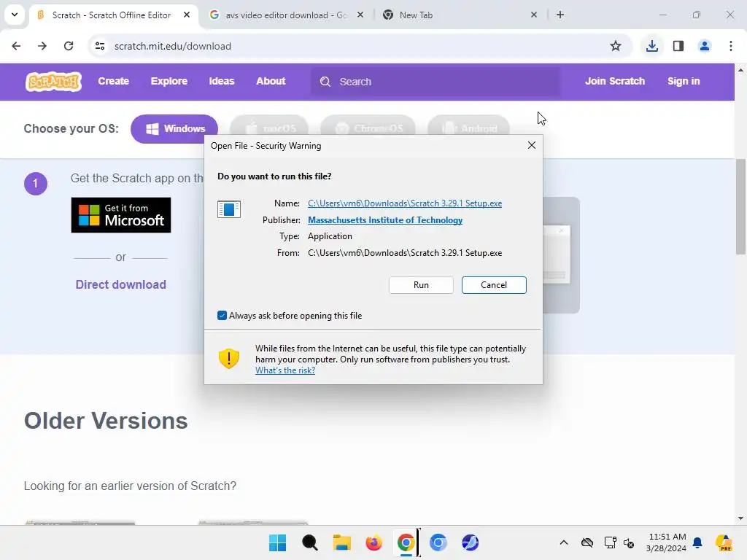The image size is (747, 560).
Task: Click the Run button in the dialog
Action: pos(421,285)
